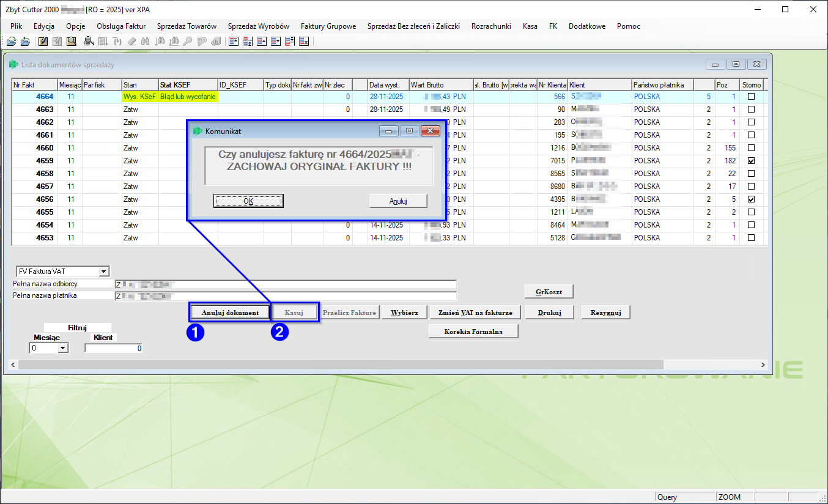This screenshot has width=828, height=504.
Task: Open the Faktury Grupowe menu
Action: click(x=328, y=26)
